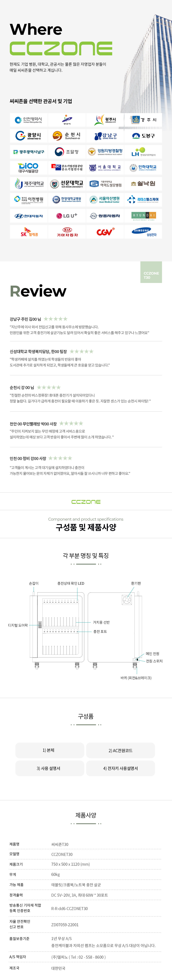Click the Incheon Metropolitan City logo
This screenshot has height=980, width=172.
click(29, 120)
